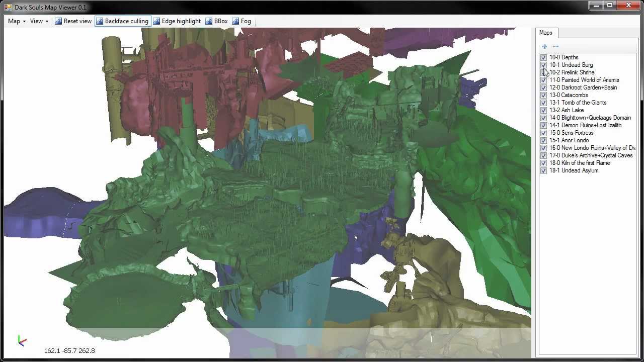Open the Map dropdown menu
Viewport: 644px width, 362px height.
click(17, 21)
